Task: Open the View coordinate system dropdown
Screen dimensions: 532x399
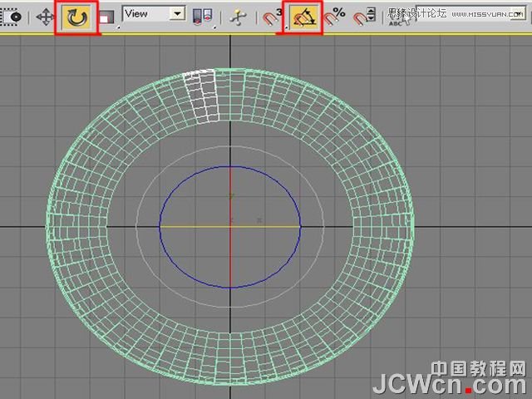Action: [153, 14]
